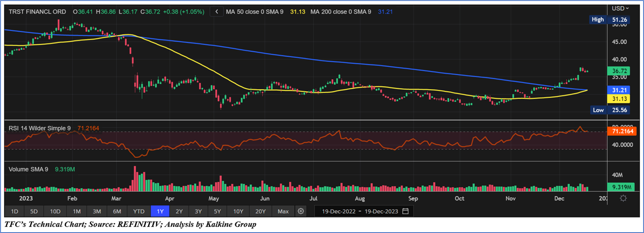The image size is (644, 233).
Task: Open calendar icon beside date range
Action: (x=405, y=211)
